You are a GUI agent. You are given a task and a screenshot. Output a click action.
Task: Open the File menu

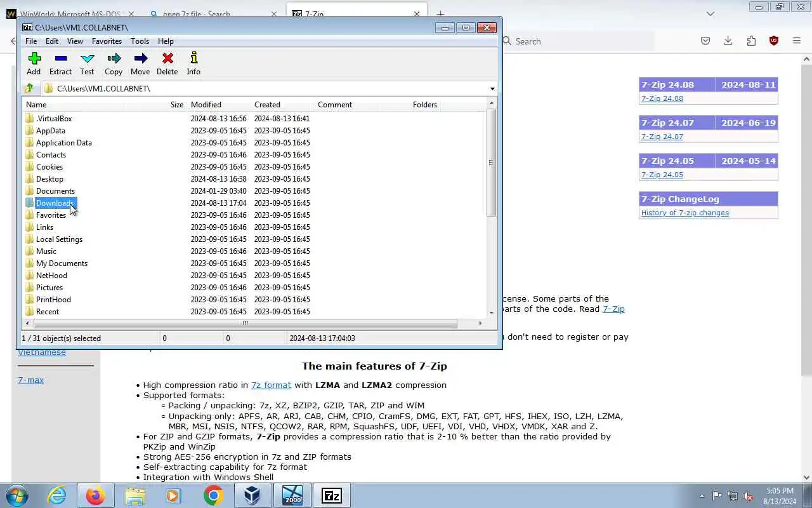pyautogui.click(x=30, y=41)
